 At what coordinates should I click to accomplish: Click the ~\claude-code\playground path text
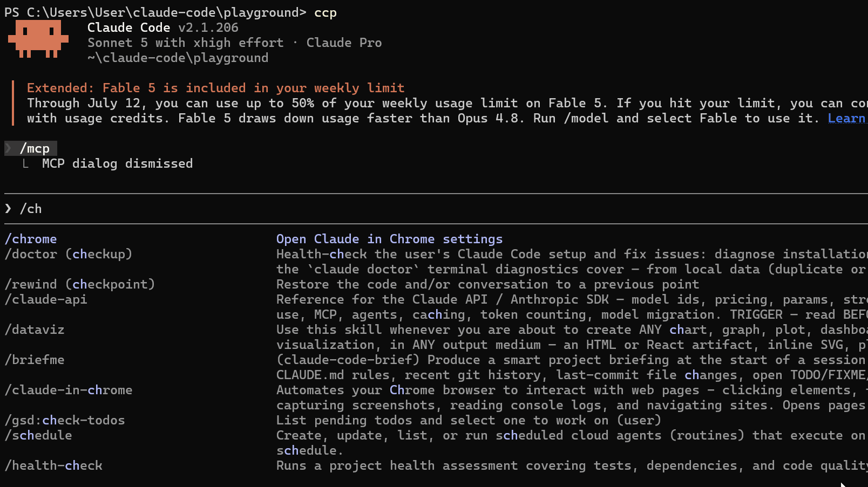click(178, 58)
